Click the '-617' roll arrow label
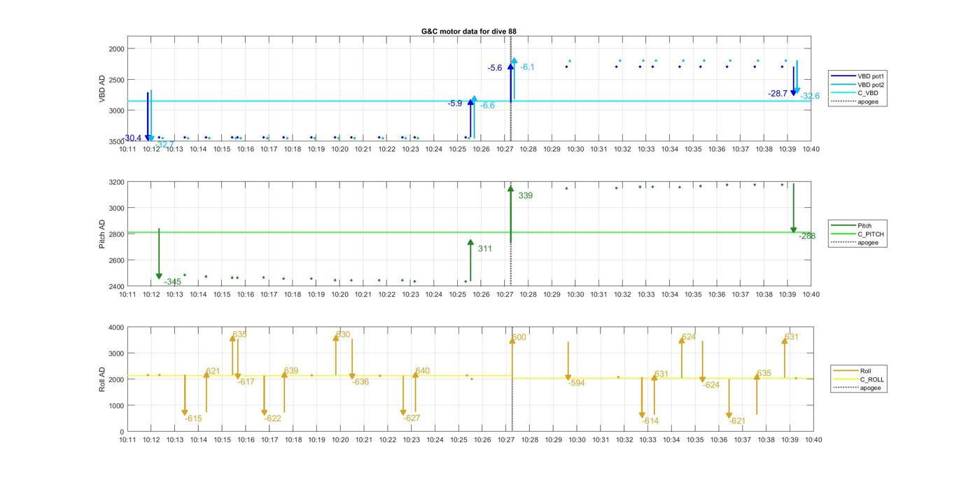 pos(246,382)
